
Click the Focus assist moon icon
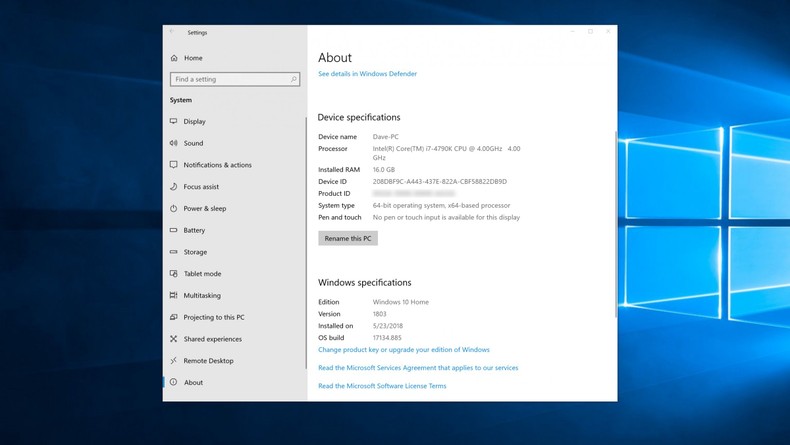click(174, 187)
